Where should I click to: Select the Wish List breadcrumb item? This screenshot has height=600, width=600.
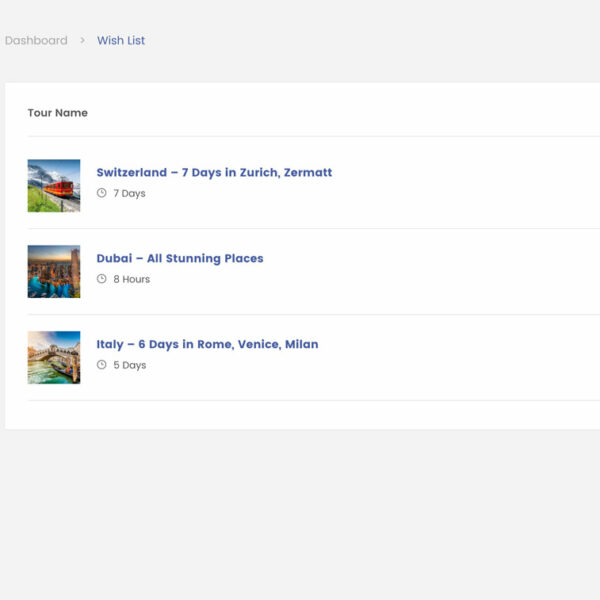pyautogui.click(x=121, y=41)
